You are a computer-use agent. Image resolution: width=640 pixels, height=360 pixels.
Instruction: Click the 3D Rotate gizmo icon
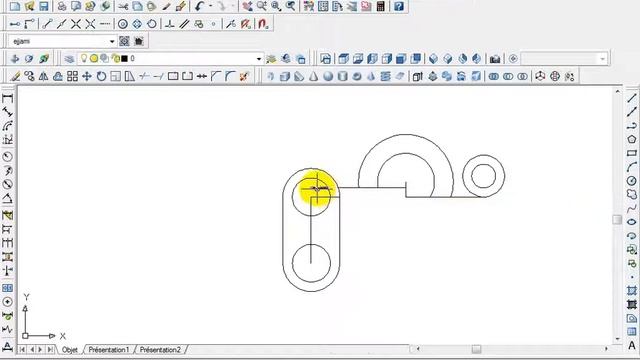[x=555, y=76]
